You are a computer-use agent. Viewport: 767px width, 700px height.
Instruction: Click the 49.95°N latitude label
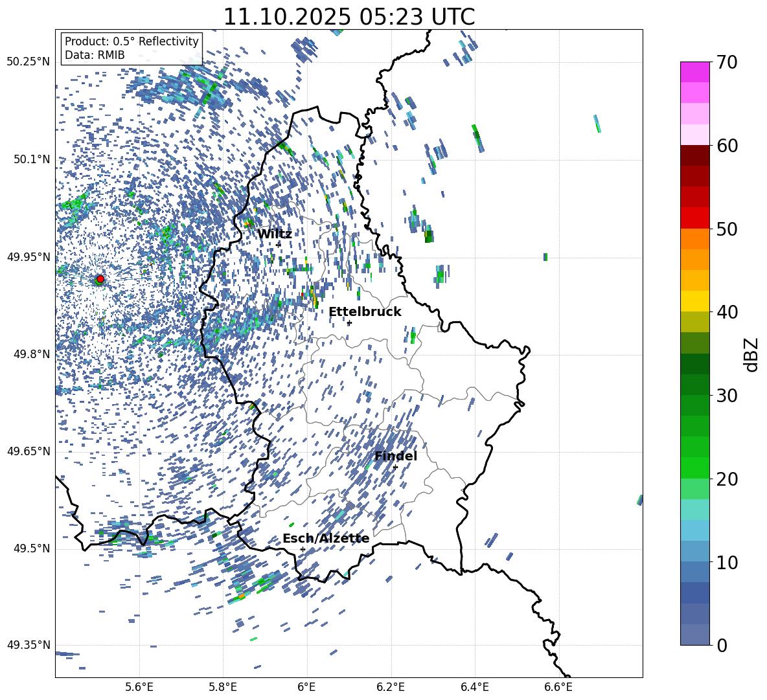pyautogui.click(x=29, y=257)
